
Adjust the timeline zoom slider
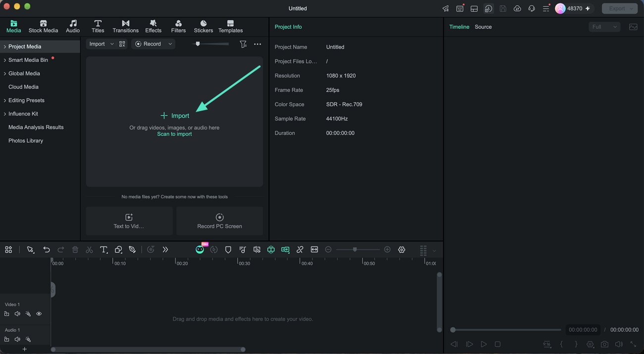pyautogui.click(x=355, y=250)
